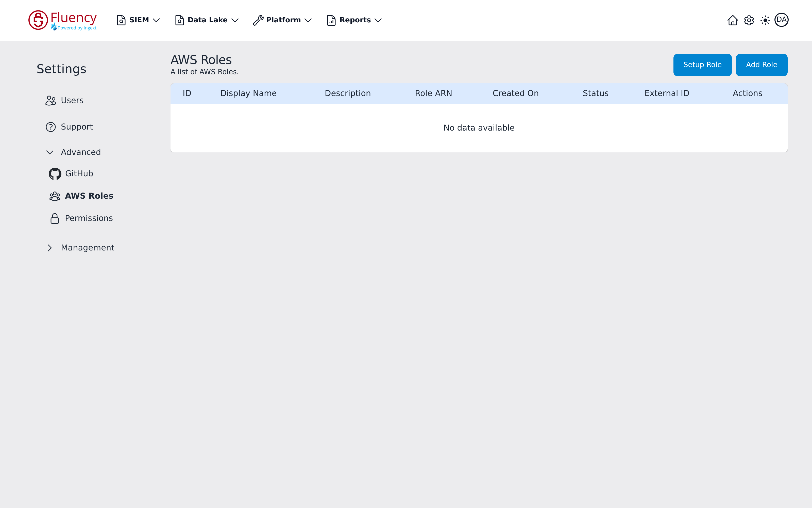Go to Users settings page
The height and width of the screenshot is (508, 812).
click(x=72, y=101)
